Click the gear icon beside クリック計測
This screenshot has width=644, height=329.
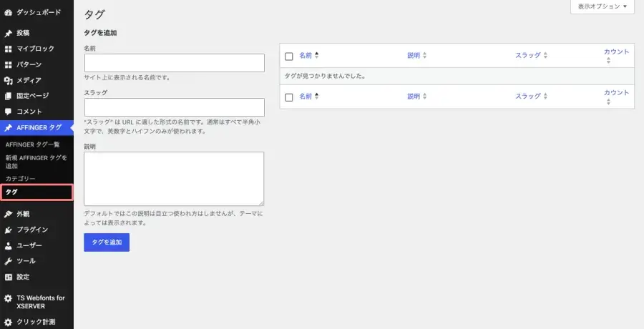click(8, 322)
